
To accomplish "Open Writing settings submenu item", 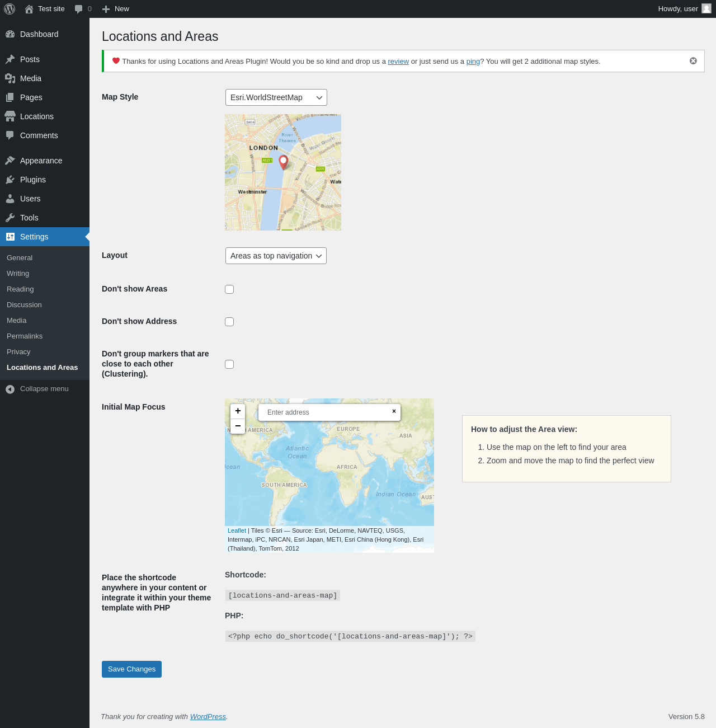I will (x=18, y=274).
